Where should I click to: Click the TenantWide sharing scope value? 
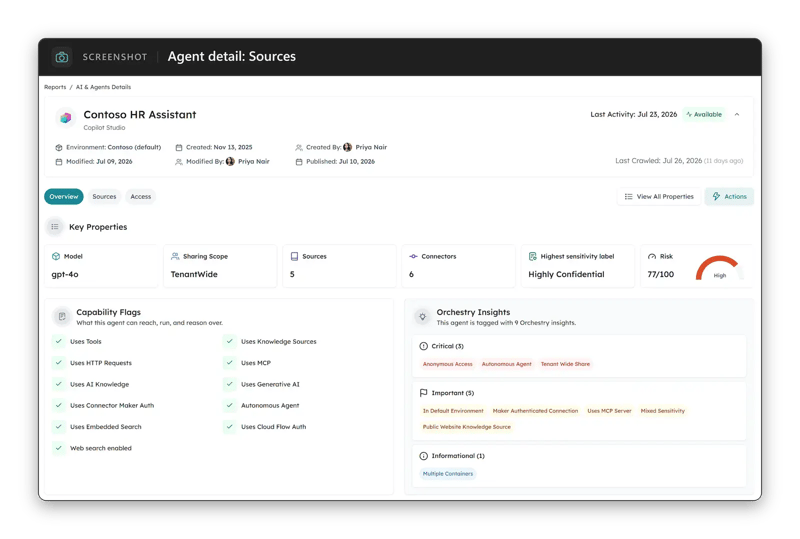[x=194, y=275]
